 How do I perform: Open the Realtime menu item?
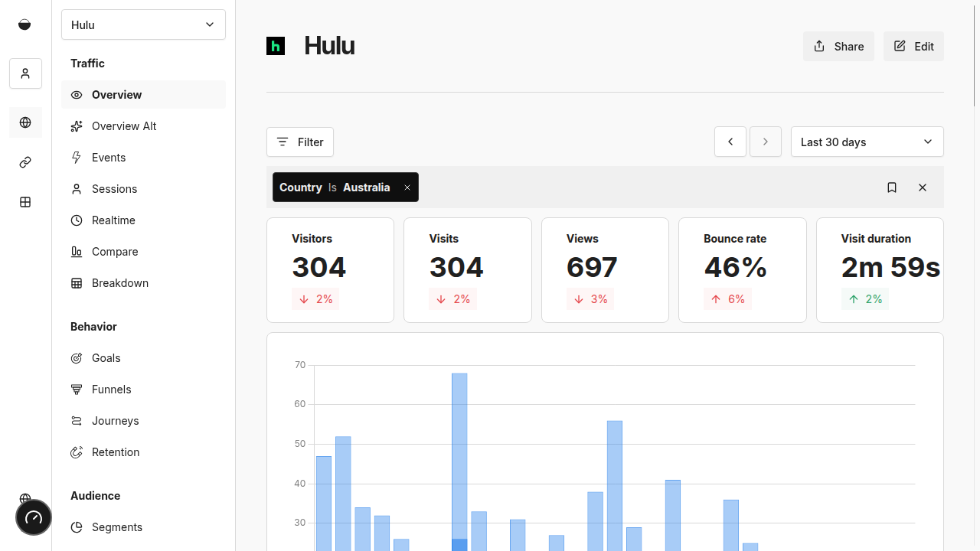coord(113,220)
